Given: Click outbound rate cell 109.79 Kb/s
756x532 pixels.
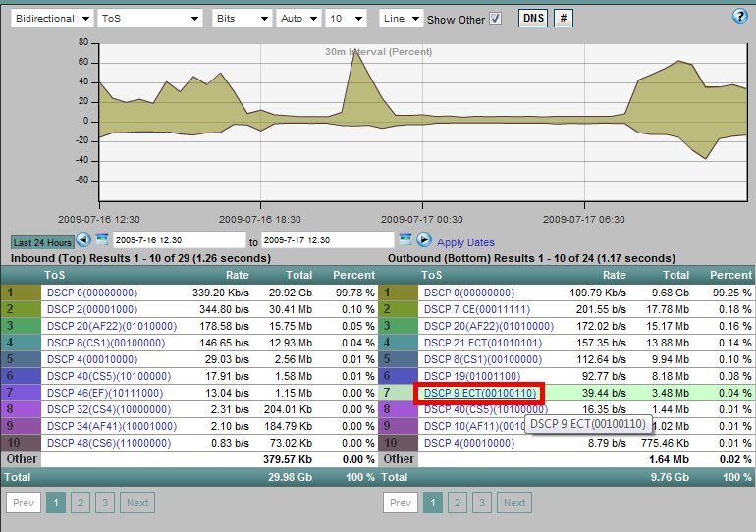Looking at the screenshot, I should pos(598,293).
